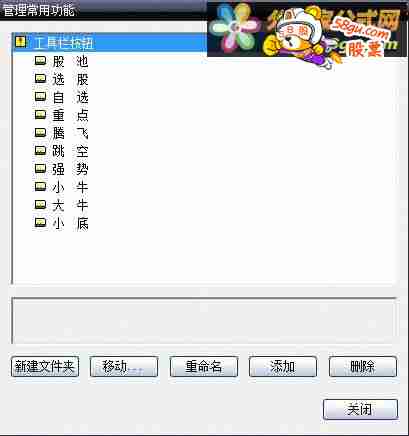Click the icon beside 强 势

[x=40, y=169]
